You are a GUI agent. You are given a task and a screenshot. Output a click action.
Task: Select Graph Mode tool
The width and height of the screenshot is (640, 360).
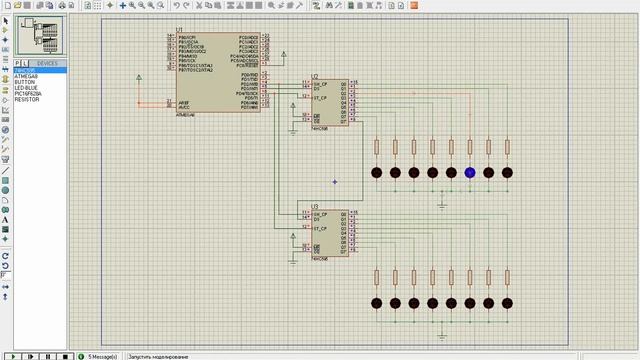click(5, 110)
